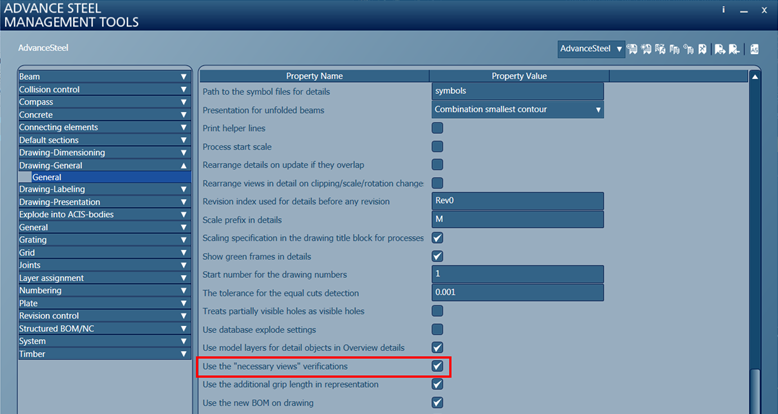Viewport: 778px width, 414px height.
Task: Expand the General category below Explode into ACIS-bodies
Action: click(x=105, y=227)
